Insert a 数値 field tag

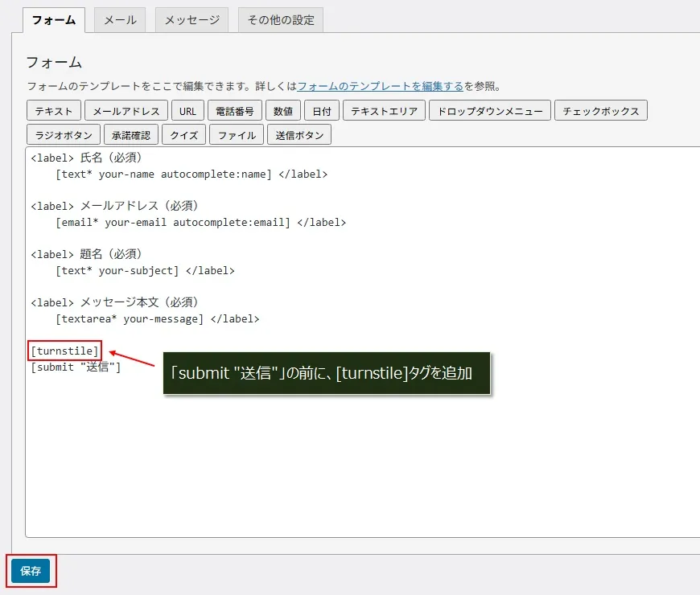[283, 111]
